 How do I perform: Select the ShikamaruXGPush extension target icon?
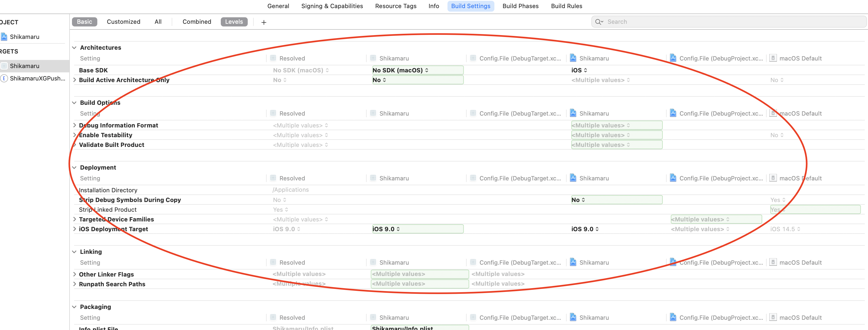pos(4,78)
